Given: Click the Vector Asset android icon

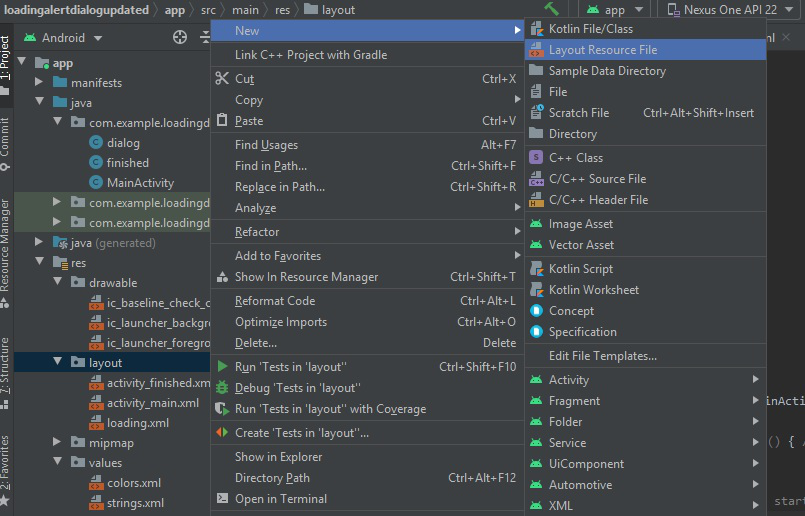Looking at the screenshot, I should (x=537, y=245).
